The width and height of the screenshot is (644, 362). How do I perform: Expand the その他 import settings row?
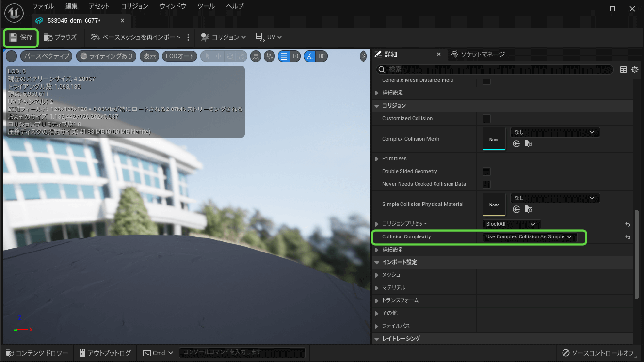point(377,313)
